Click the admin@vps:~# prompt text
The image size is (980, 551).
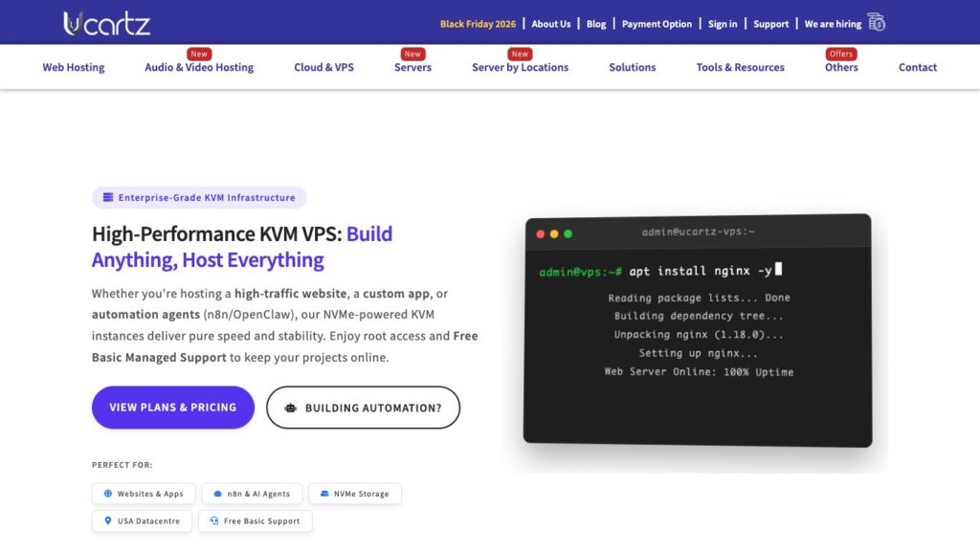[x=581, y=272]
